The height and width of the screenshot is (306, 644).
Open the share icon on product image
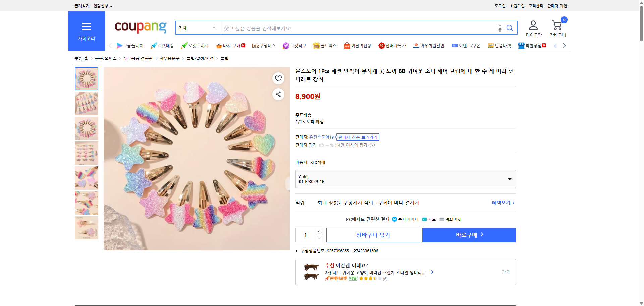pyautogui.click(x=278, y=94)
